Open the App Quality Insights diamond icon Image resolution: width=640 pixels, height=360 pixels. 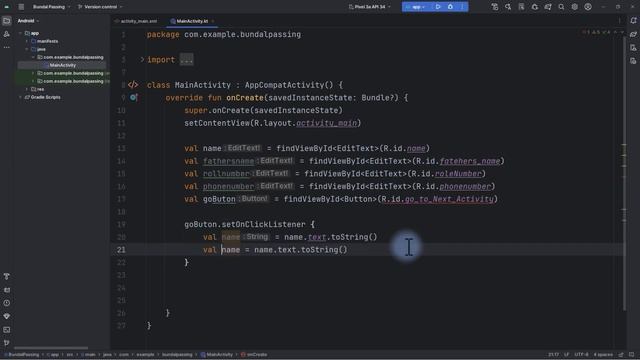(7, 316)
